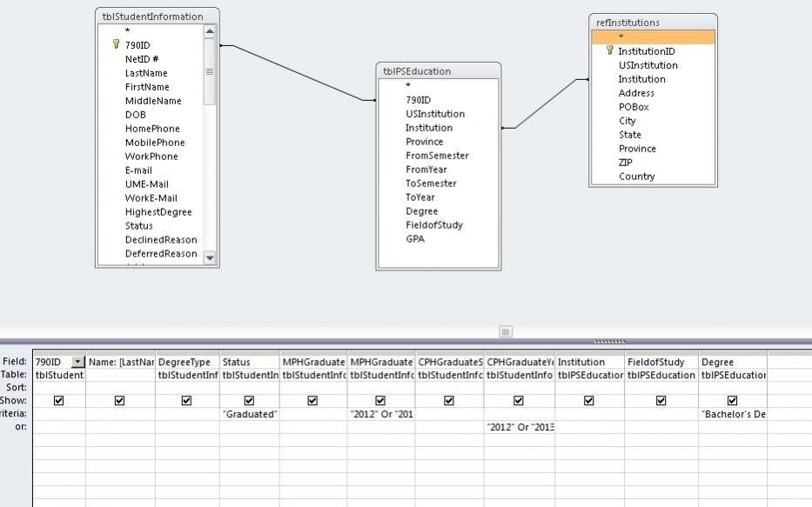Click scroll up arrow in tblStudentInformation list
Image resolution: width=812 pixels, height=507 pixels.
click(x=210, y=31)
